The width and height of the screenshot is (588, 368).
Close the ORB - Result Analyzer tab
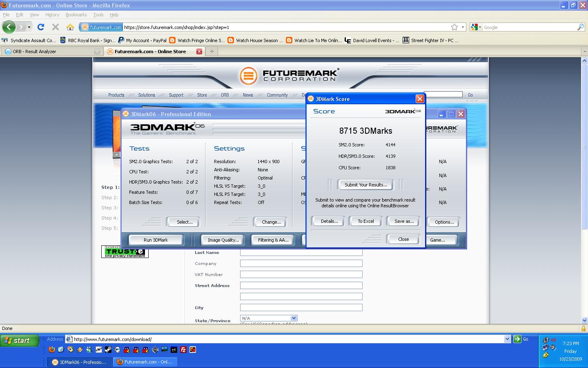pos(97,52)
